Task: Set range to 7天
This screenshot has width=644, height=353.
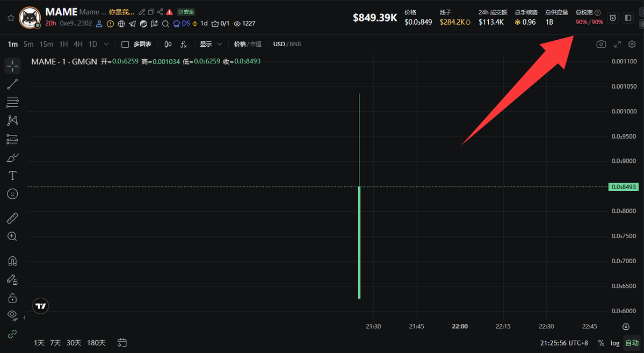Action: point(55,343)
